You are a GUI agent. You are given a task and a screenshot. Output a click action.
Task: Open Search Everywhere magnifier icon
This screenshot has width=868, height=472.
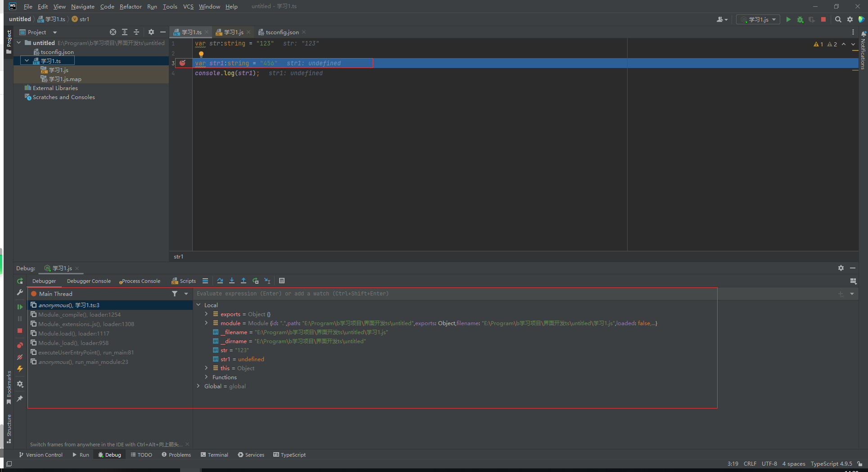[x=838, y=19]
